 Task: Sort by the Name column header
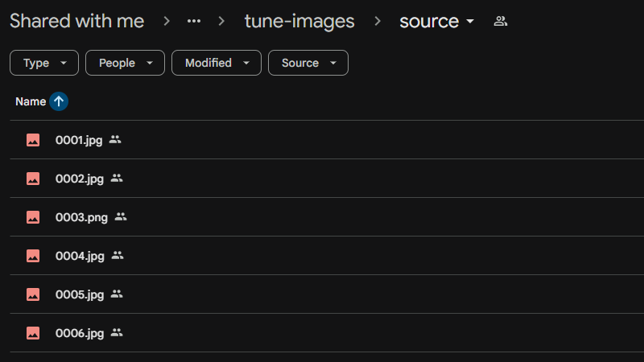31,101
